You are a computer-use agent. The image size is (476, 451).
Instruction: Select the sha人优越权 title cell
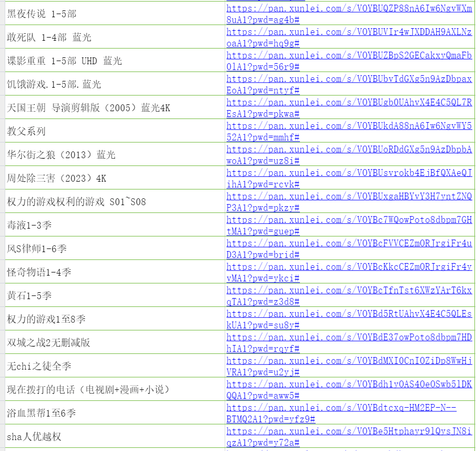click(x=34, y=436)
